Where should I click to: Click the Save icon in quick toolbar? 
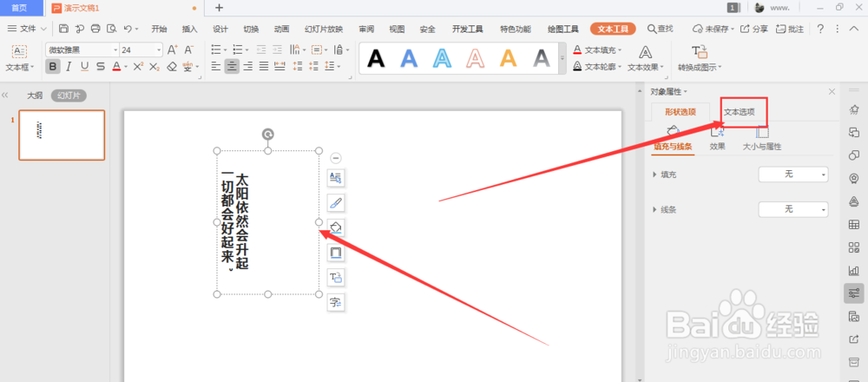click(x=63, y=29)
